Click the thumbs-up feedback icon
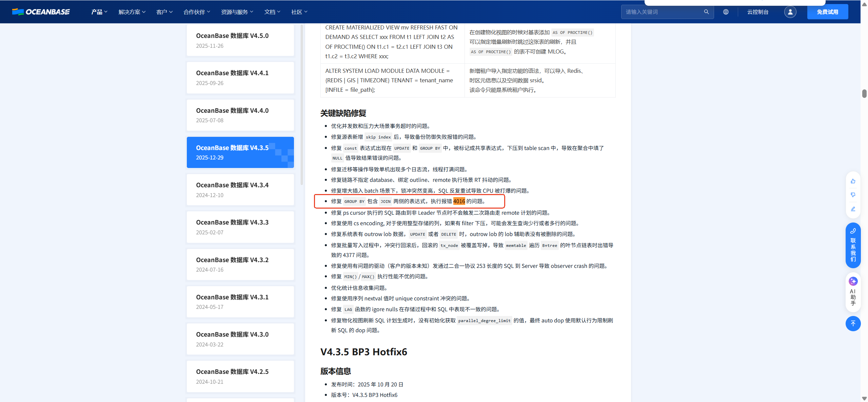This screenshot has height=402, width=868. coord(853,181)
